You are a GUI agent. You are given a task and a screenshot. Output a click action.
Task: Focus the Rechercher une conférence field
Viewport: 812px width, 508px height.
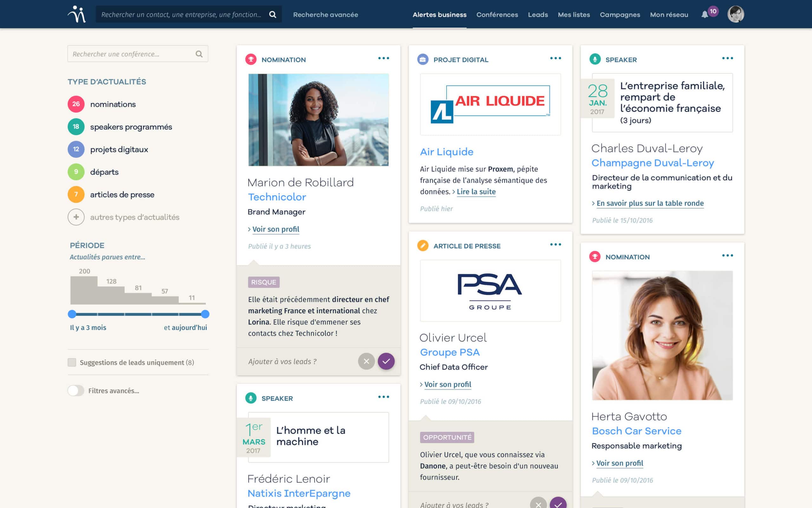tap(138, 54)
